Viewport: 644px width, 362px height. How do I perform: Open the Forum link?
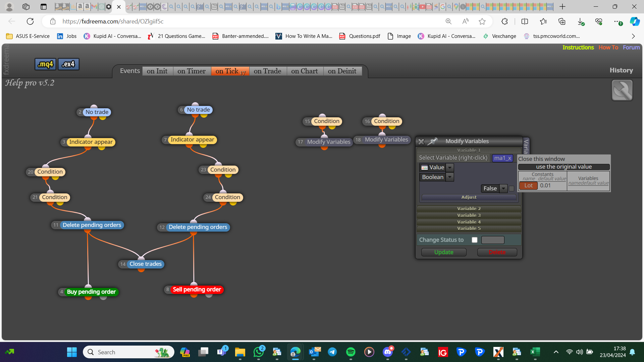(631, 48)
